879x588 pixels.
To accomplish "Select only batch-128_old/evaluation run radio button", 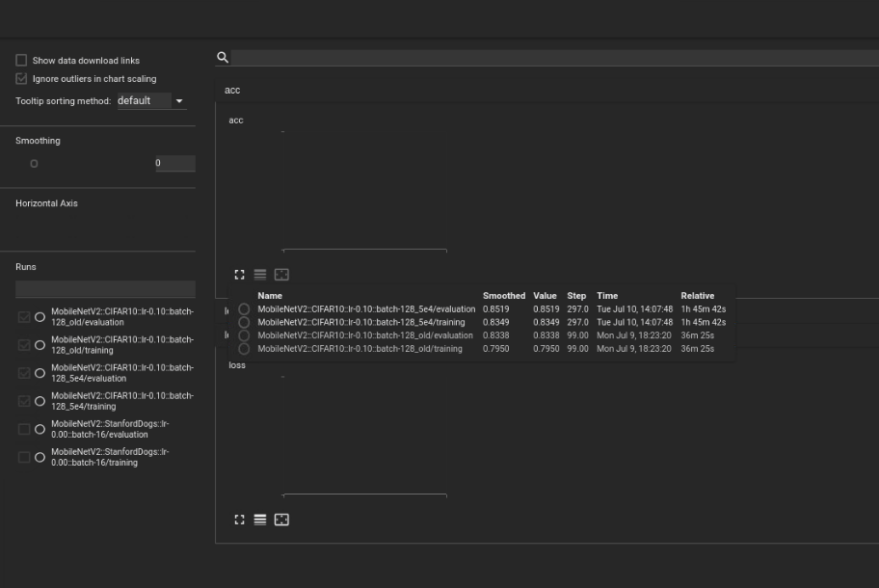I will tap(40, 317).
